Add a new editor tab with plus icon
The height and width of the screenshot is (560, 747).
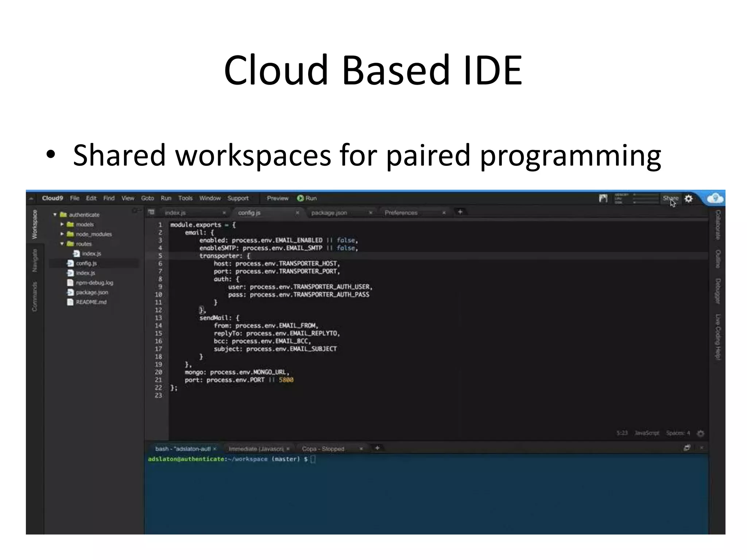460,212
